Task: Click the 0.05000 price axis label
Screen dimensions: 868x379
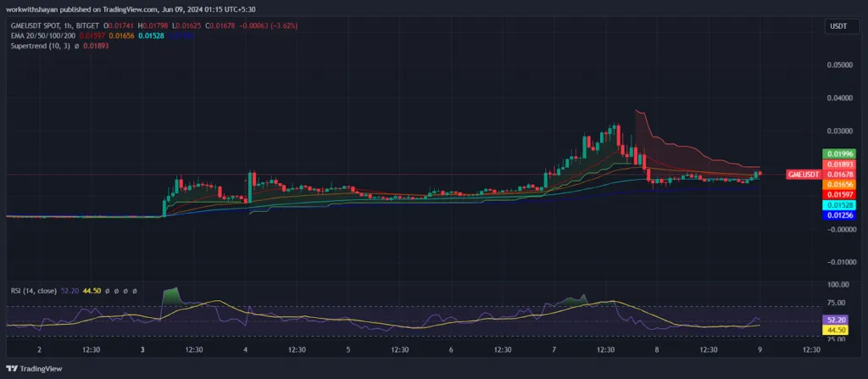Action: [840, 64]
